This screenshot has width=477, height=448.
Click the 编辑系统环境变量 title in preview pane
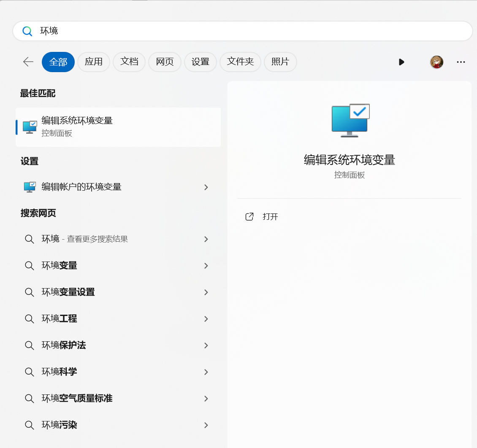(x=349, y=160)
